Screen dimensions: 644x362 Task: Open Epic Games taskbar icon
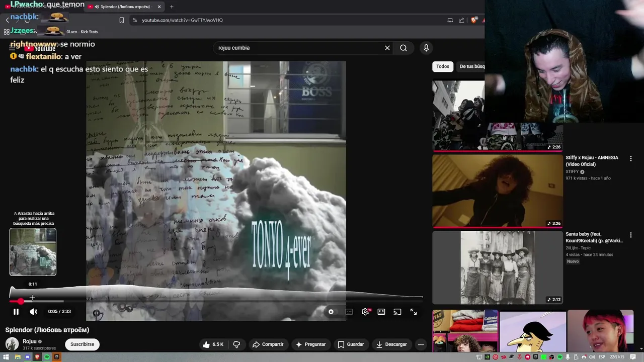pyautogui.click(x=56, y=357)
